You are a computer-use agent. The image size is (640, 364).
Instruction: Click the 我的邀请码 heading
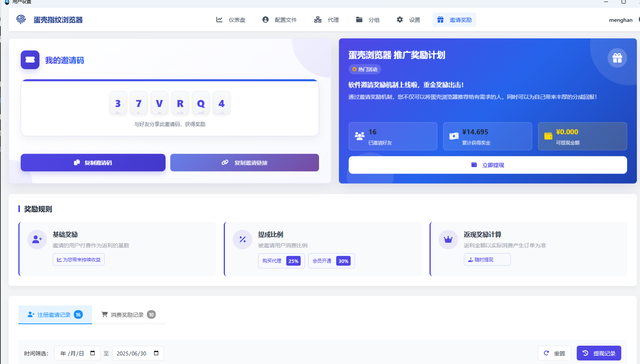[64, 60]
